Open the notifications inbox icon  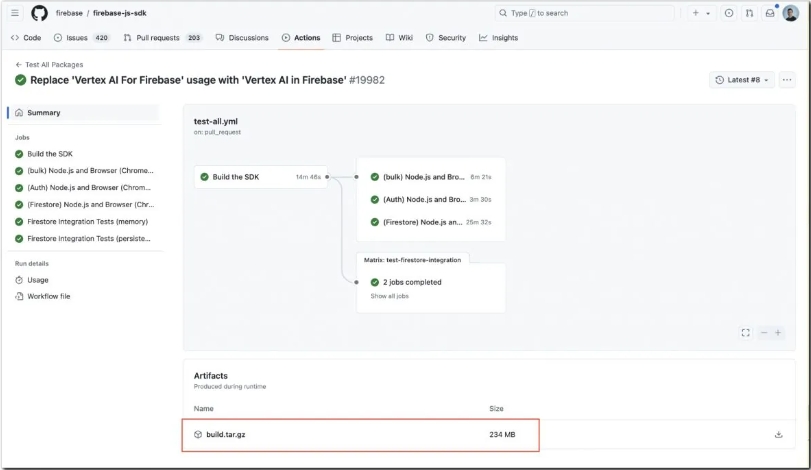[769, 13]
